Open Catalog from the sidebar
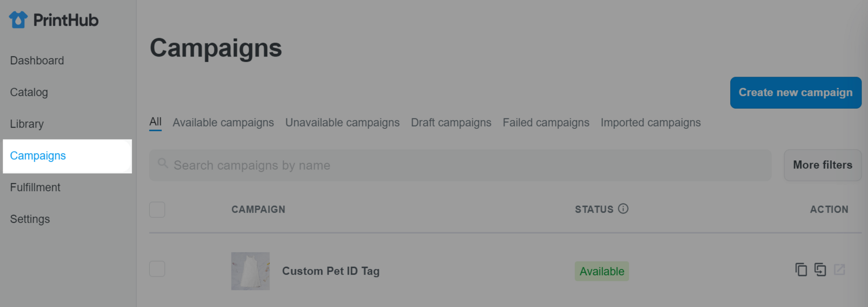This screenshot has height=307, width=868. [29, 92]
